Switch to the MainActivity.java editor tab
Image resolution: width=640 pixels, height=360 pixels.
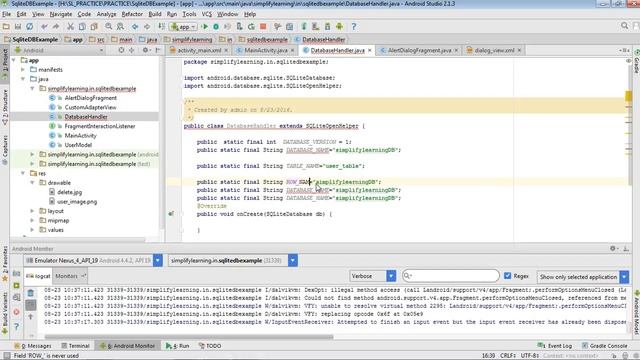pyautogui.click(x=266, y=50)
